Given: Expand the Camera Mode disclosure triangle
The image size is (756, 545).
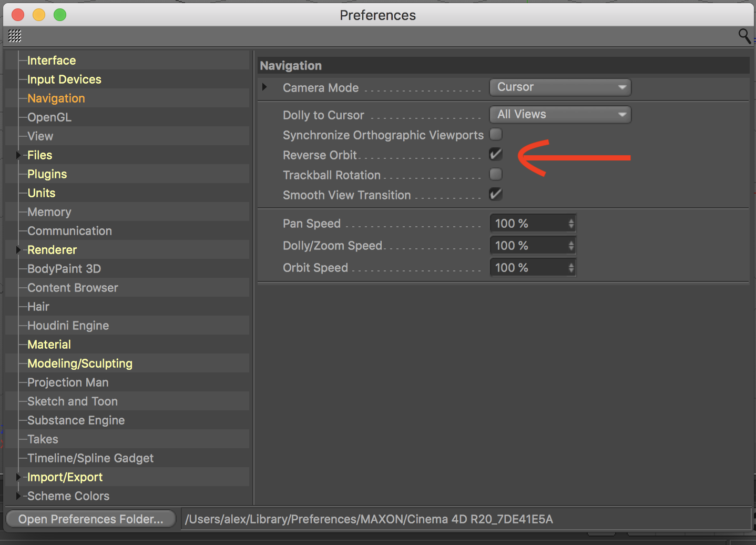Looking at the screenshot, I should click(264, 87).
